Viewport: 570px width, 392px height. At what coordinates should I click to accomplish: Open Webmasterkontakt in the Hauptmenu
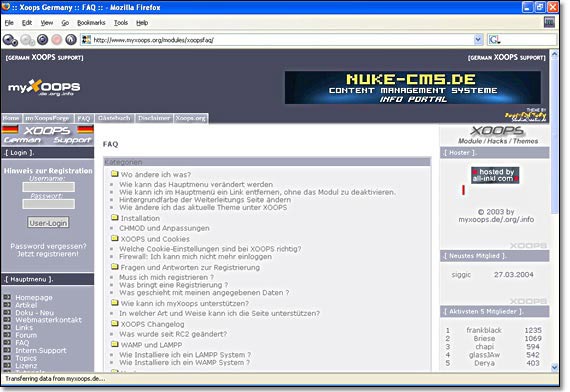coord(48,320)
